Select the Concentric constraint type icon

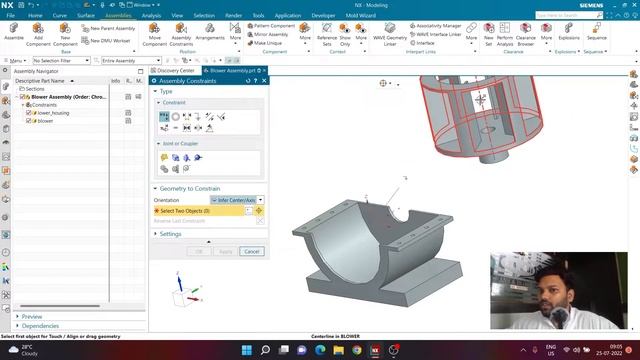pos(176,117)
